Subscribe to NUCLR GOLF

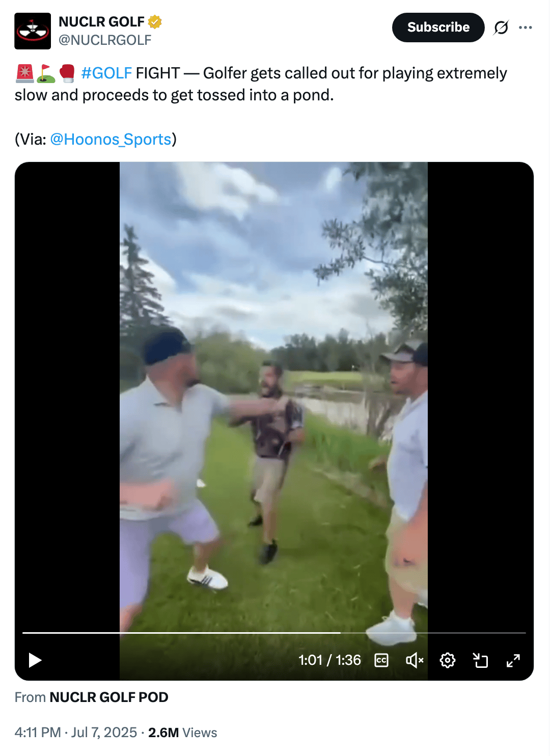click(438, 28)
